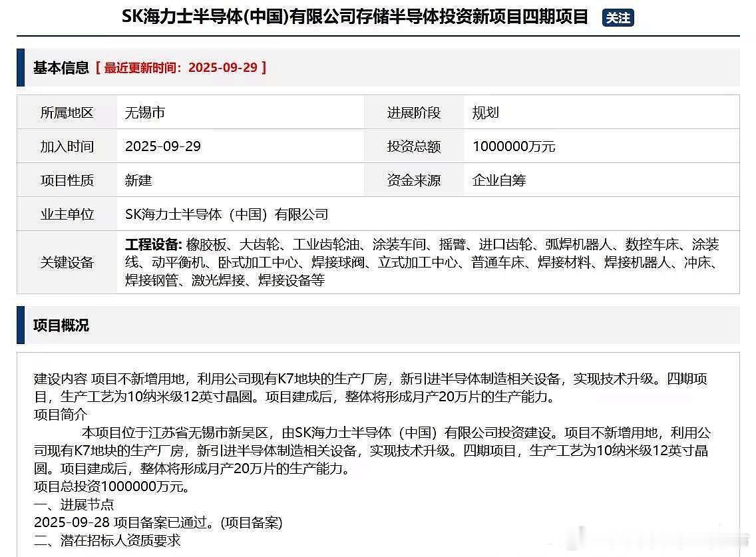
Task: Click the 项目简介 line
Action: point(61,414)
